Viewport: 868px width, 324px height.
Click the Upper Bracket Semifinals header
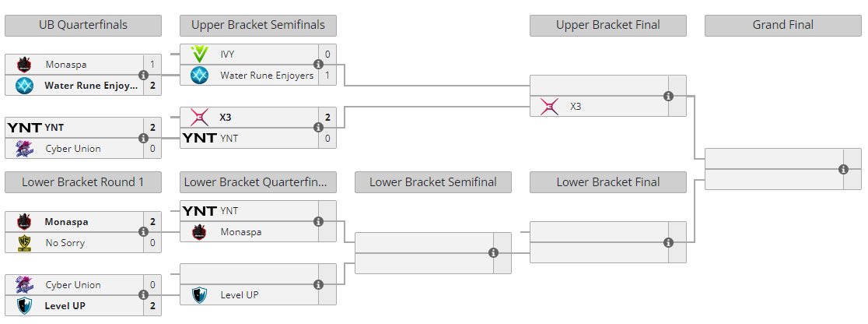click(258, 26)
